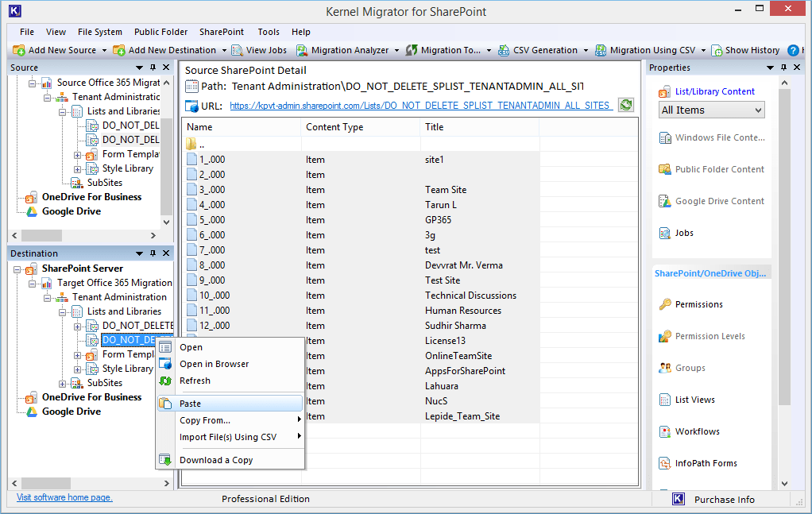
Task: Pin the Source panel using pushpin icon
Action: pos(153,68)
